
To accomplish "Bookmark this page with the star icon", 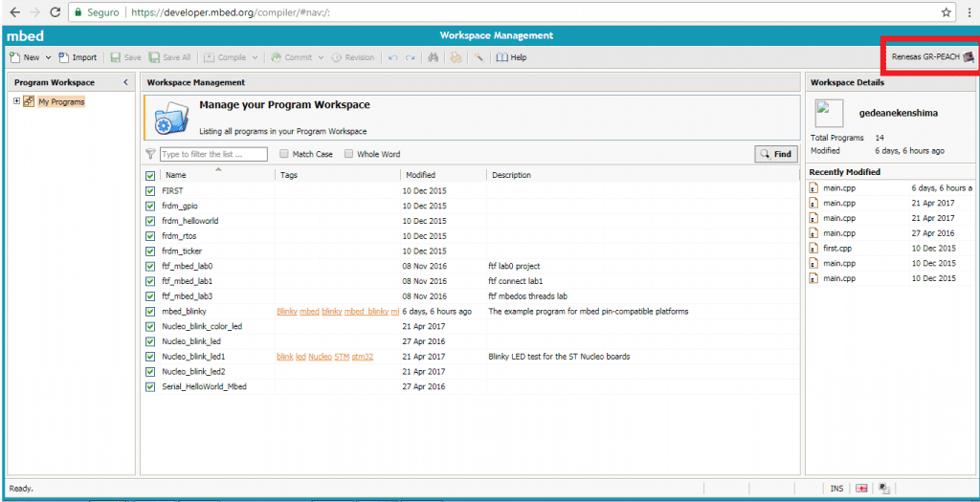I will [x=946, y=12].
